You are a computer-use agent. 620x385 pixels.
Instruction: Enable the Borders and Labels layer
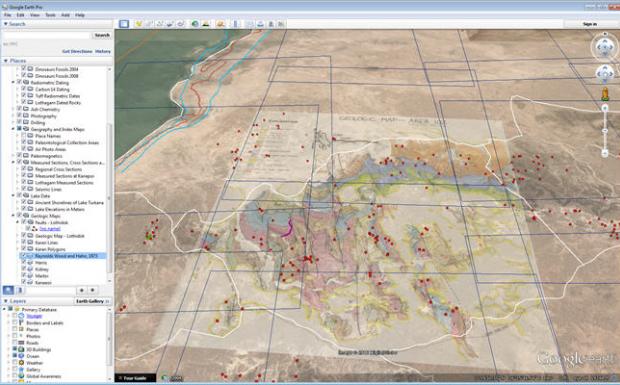[x=15, y=323]
